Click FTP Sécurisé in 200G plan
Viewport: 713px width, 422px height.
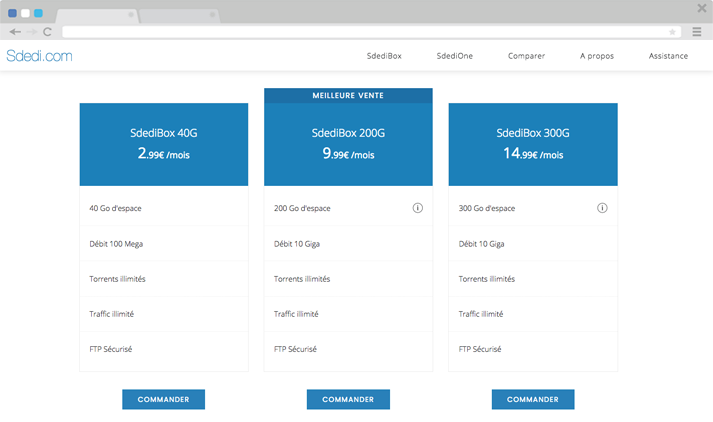295,349
